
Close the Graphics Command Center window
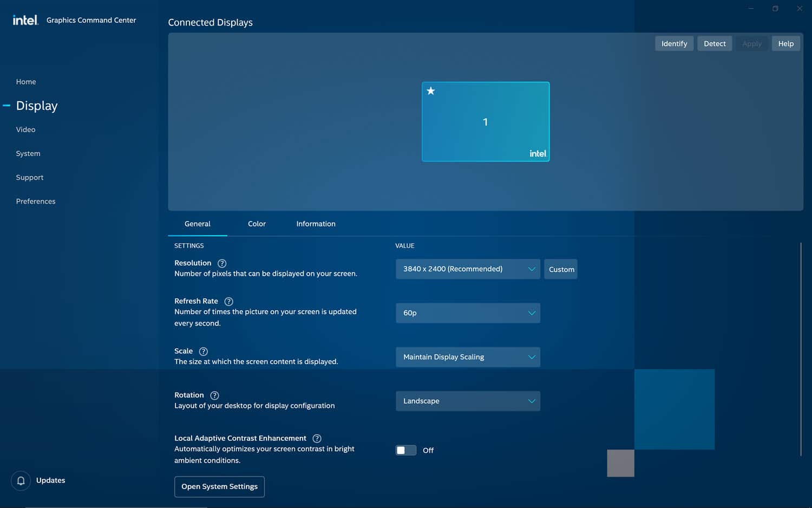(800, 8)
